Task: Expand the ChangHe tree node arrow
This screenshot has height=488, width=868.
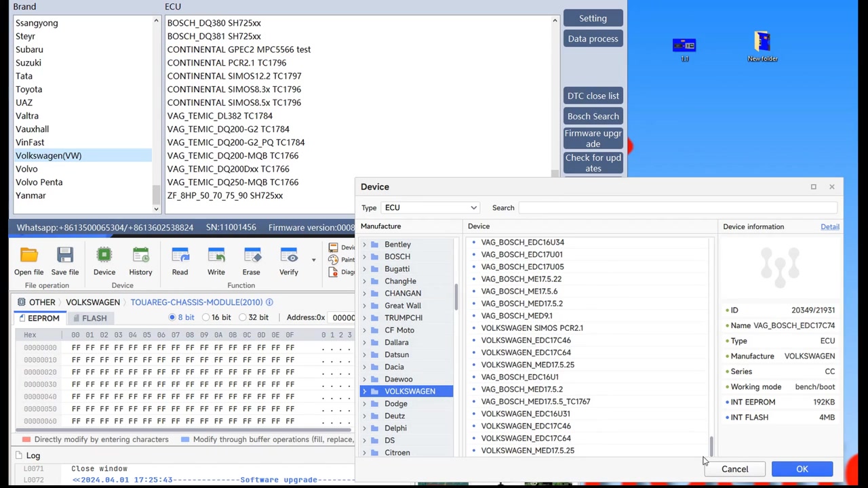Action: point(365,281)
